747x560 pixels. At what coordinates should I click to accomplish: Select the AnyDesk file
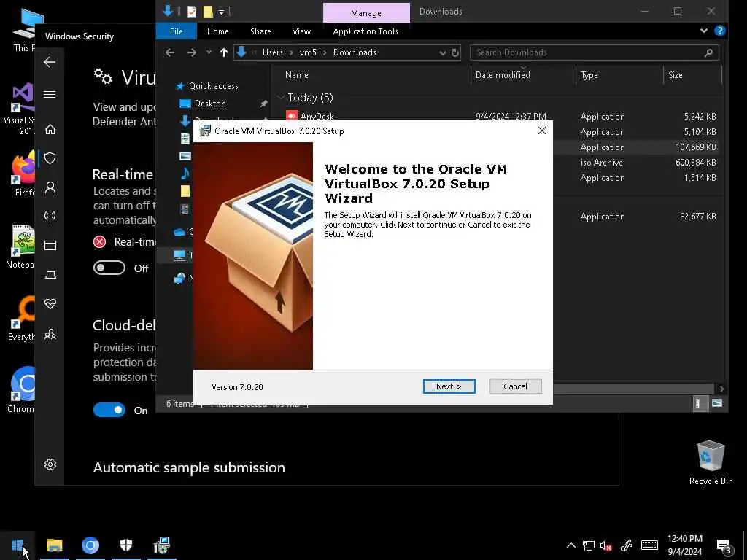[x=317, y=116]
